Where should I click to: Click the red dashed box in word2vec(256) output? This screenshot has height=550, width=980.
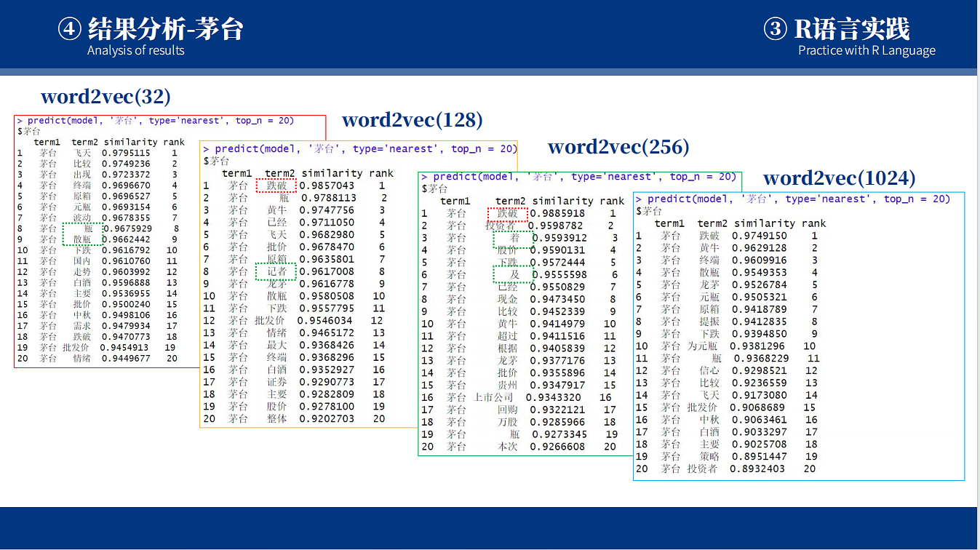pyautogui.click(x=507, y=213)
